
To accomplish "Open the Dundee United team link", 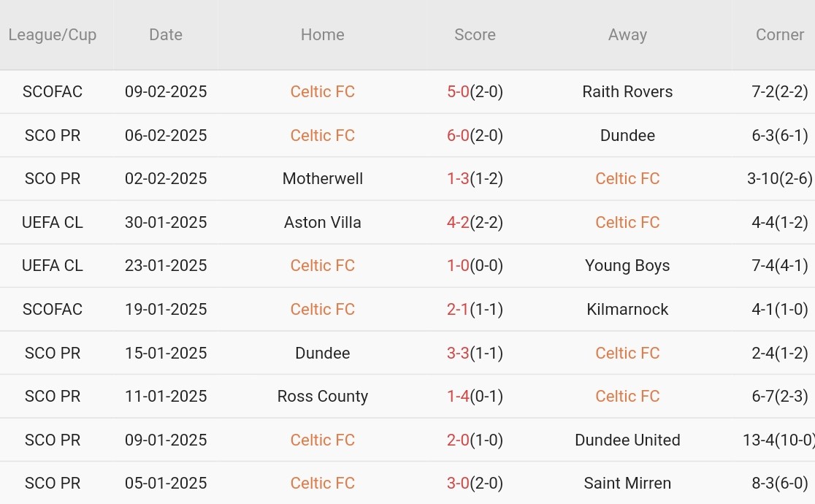I will [x=627, y=440].
